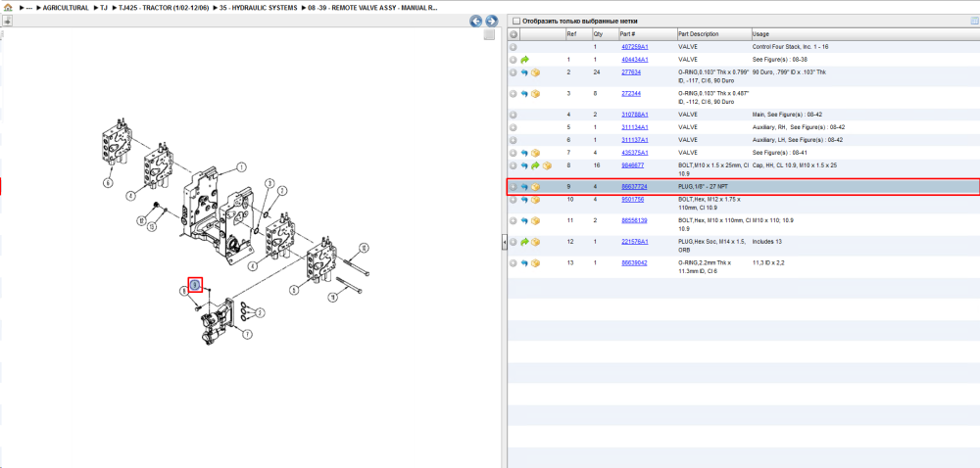Click the home icon in the breadcrumb
The image size is (980, 468).
point(8,8)
